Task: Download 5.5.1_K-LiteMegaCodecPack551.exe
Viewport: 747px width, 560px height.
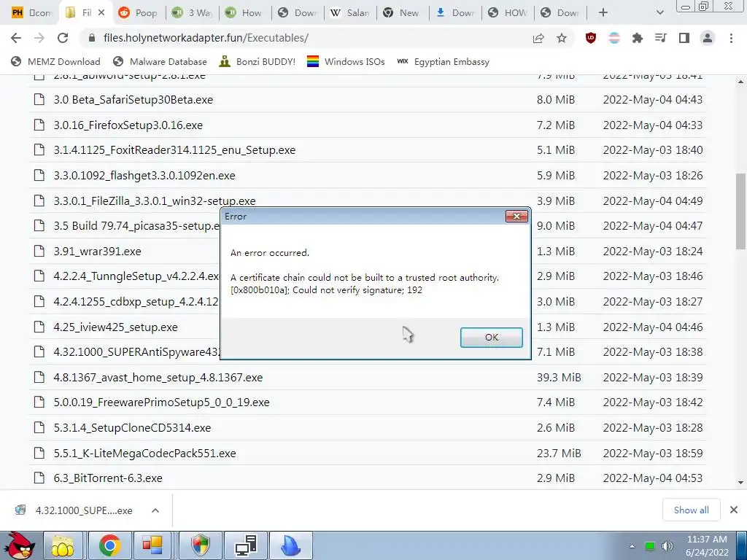Action: click(x=145, y=453)
